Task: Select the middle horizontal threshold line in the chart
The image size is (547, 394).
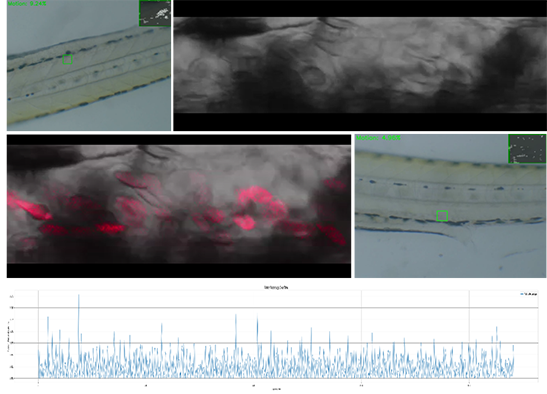Action: tap(288, 343)
